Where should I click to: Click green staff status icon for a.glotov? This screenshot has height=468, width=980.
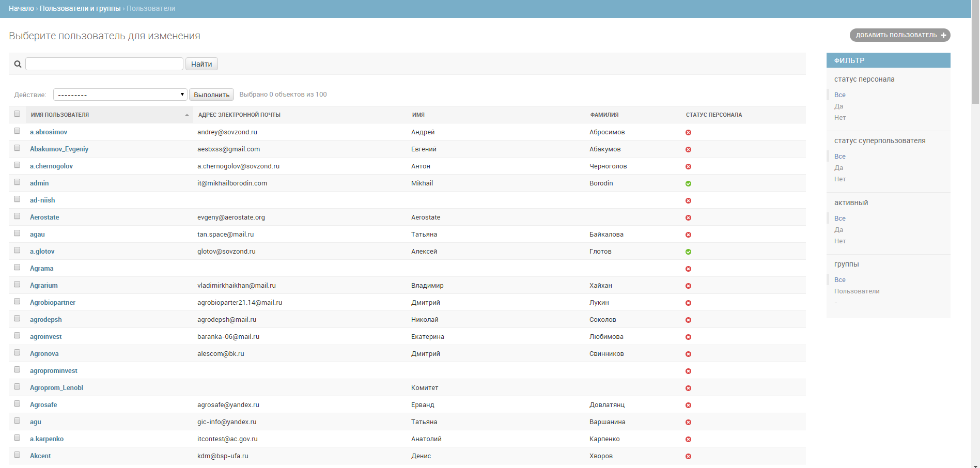pyautogui.click(x=688, y=252)
